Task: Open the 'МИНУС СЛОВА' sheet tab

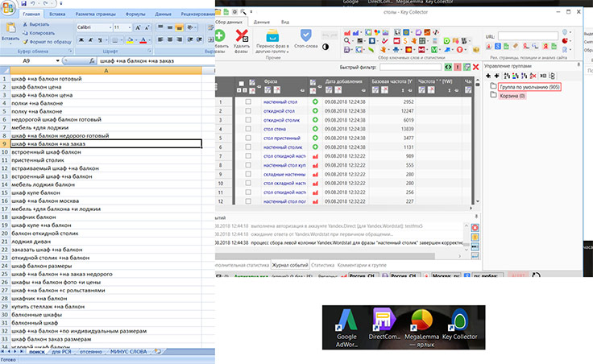Action: coord(128,352)
